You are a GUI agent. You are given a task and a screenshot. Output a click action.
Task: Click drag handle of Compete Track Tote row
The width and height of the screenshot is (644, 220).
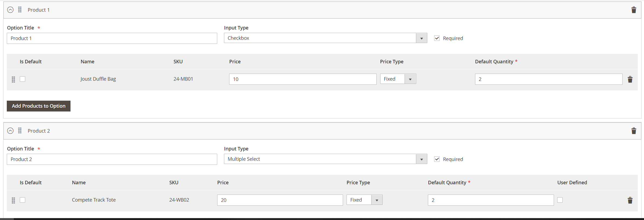click(x=13, y=200)
